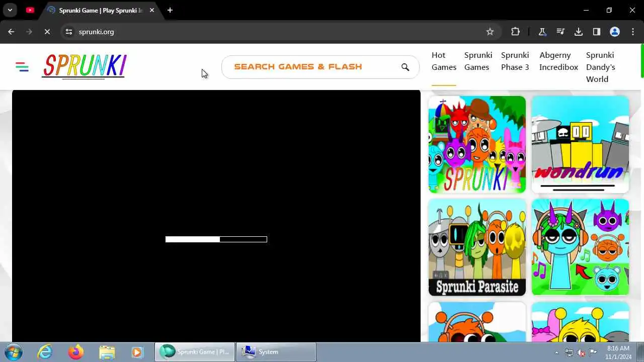Open the Downloads icon in toolbar

click(x=579, y=32)
